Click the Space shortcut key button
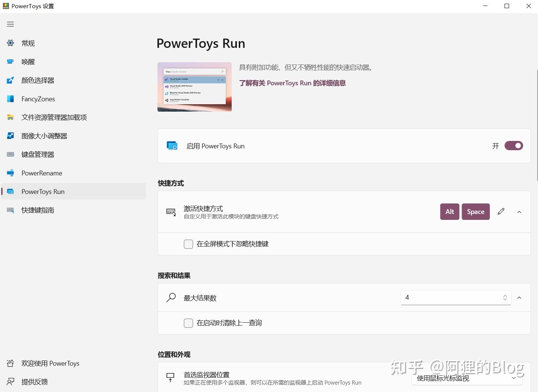Image resolution: width=538 pixels, height=392 pixels. tap(476, 211)
